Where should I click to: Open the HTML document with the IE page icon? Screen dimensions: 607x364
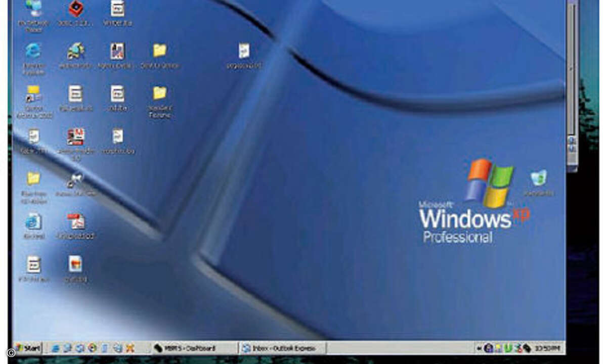33,221
